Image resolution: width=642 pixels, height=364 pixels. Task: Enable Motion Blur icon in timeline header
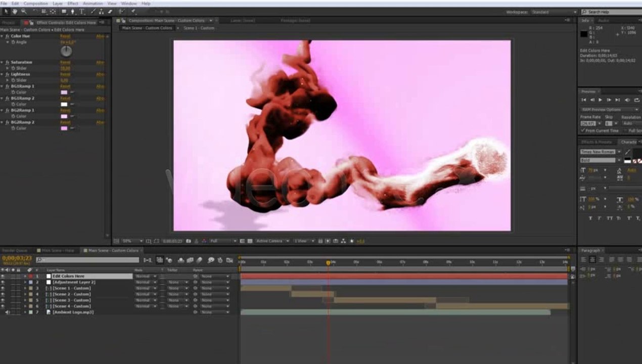point(199,260)
